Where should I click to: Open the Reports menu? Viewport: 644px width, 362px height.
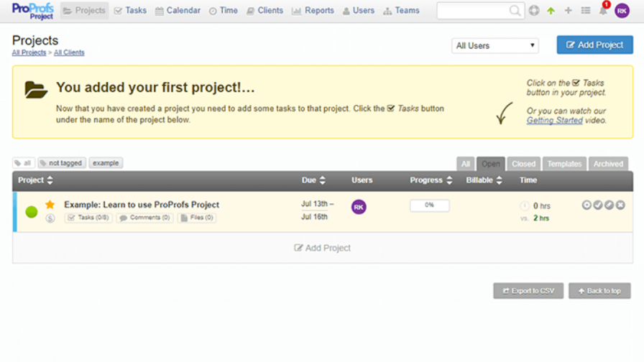(x=313, y=11)
